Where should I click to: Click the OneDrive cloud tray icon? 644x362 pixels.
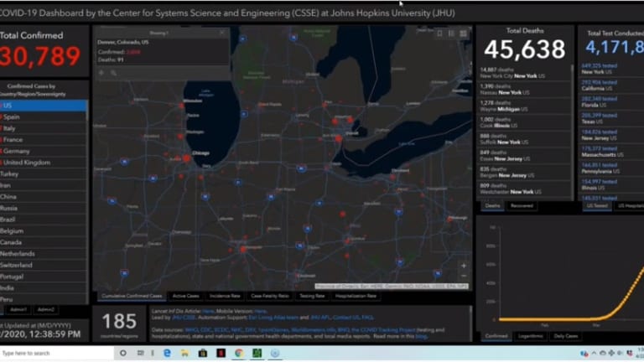[603, 353]
